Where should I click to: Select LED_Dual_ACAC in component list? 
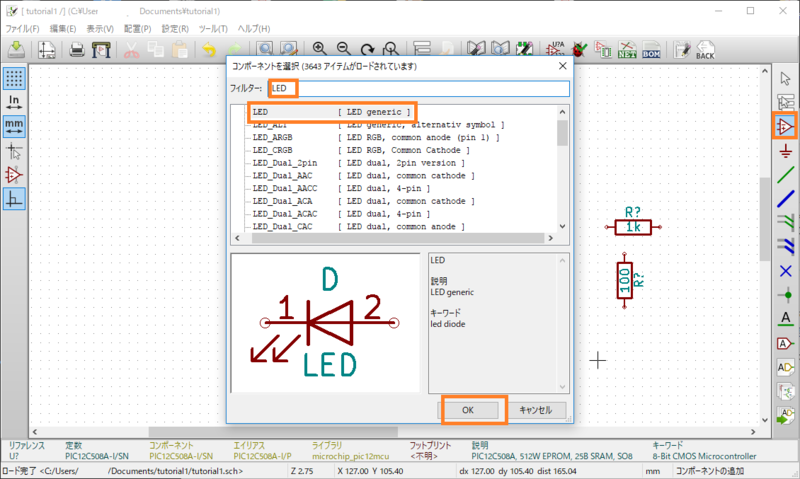point(341,214)
